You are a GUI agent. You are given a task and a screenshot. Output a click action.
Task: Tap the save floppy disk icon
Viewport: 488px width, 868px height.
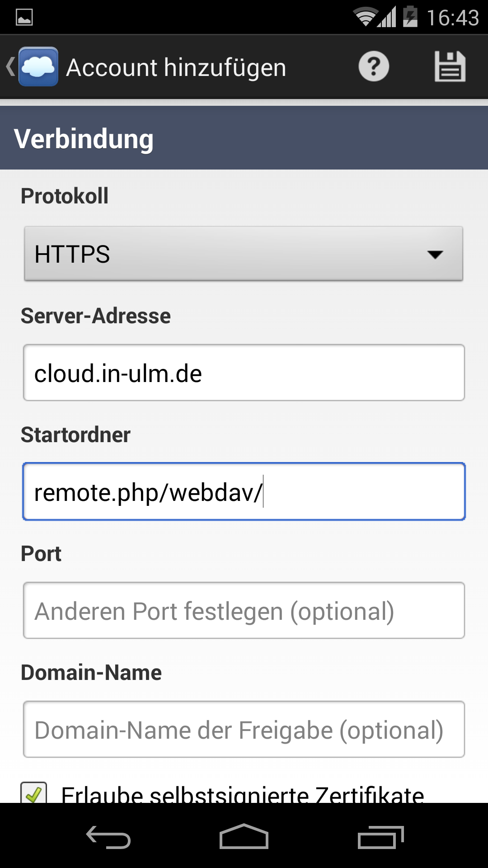tap(450, 66)
